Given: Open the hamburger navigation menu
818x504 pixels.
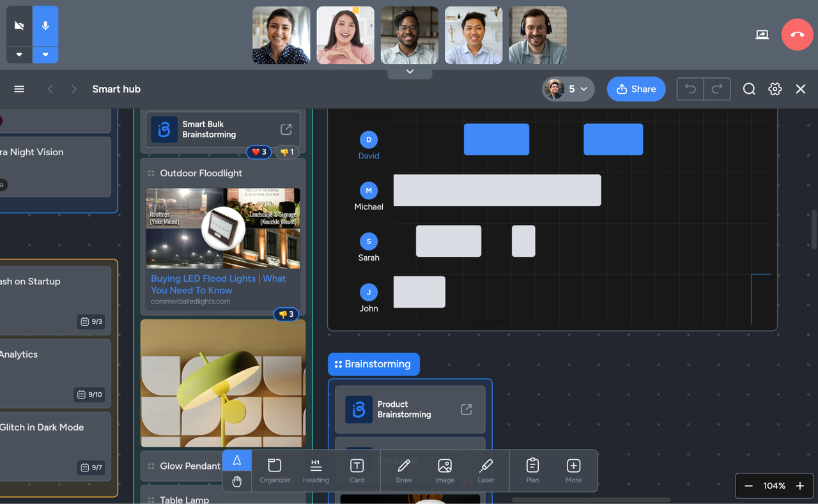Looking at the screenshot, I should tap(19, 89).
